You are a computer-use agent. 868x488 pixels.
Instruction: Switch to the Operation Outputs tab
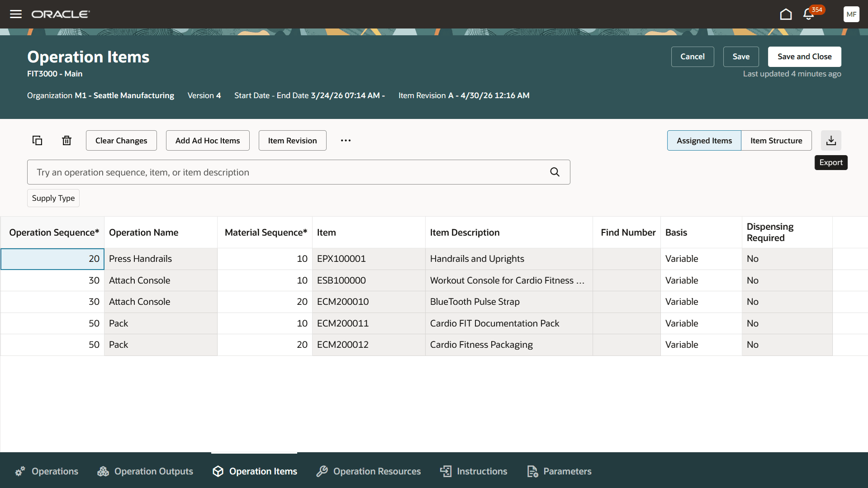click(x=145, y=471)
